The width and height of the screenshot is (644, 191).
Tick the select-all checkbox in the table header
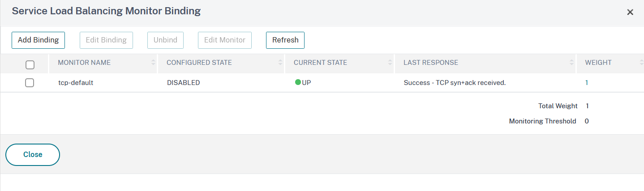30,65
